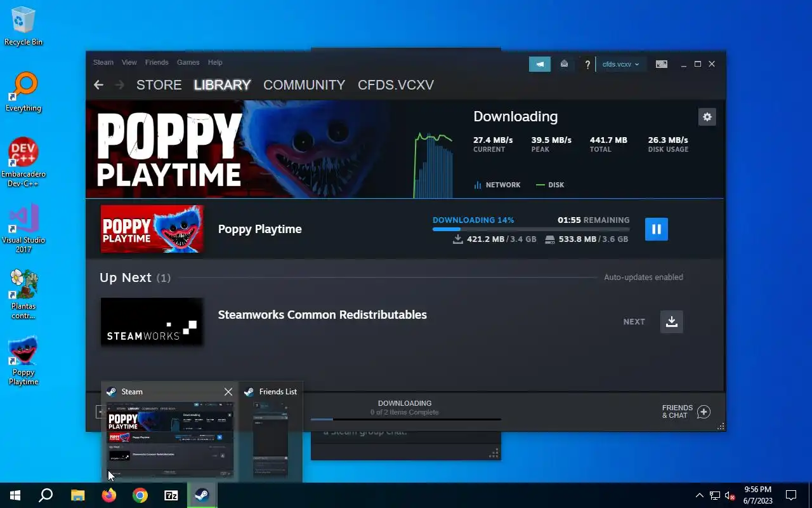The image size is (812, 508).
Task: Open the taskbar clock and date
Action: [x=757, y=495]
